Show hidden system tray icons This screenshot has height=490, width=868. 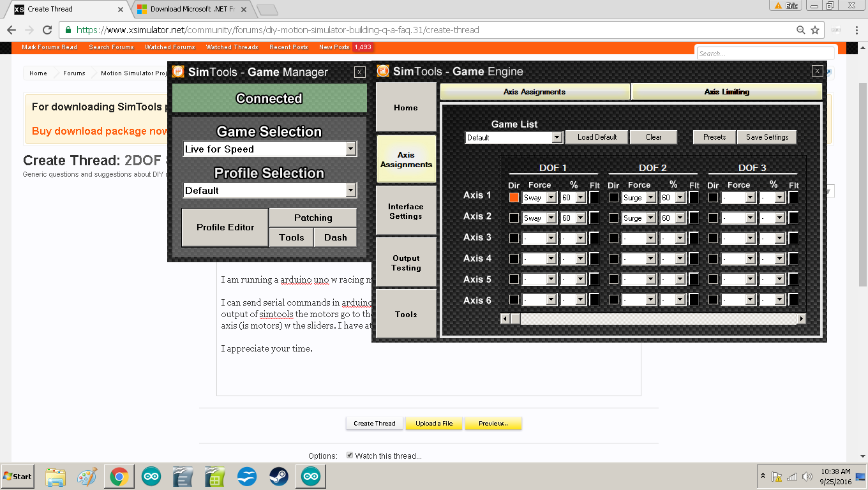click(763, 476)
